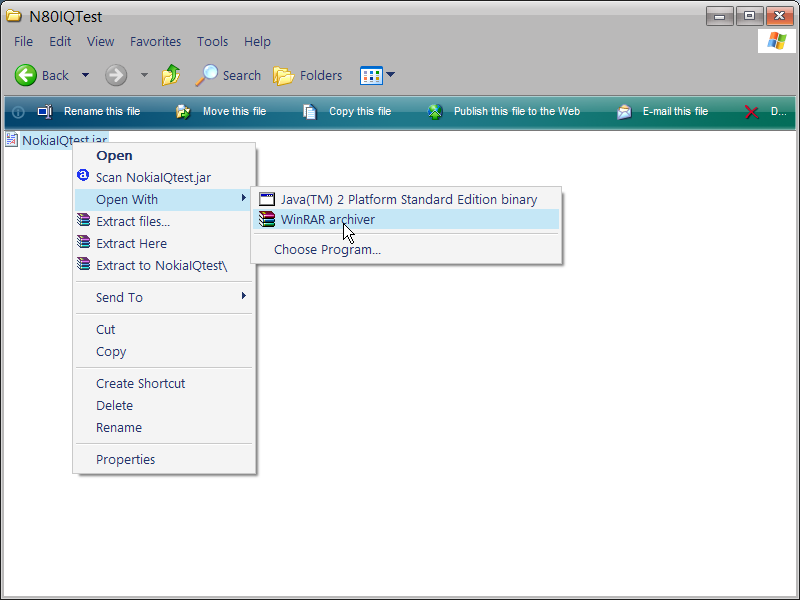Choose Extract files... entry
The width and height of the screenshot is (800, 600).
tap(133, 221)
